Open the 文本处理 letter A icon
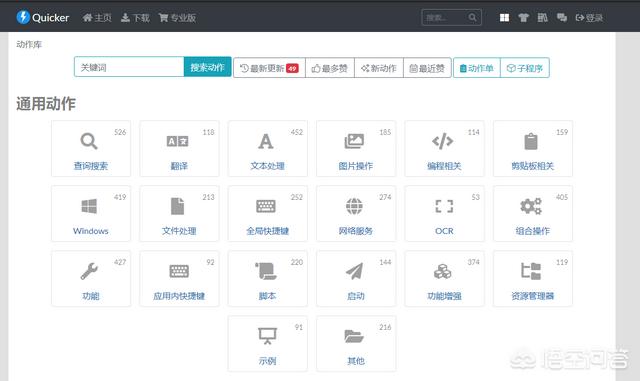Image resolution: width=640 pixels, height=381 pixels. pyautogui.click(x=266, y=141)
